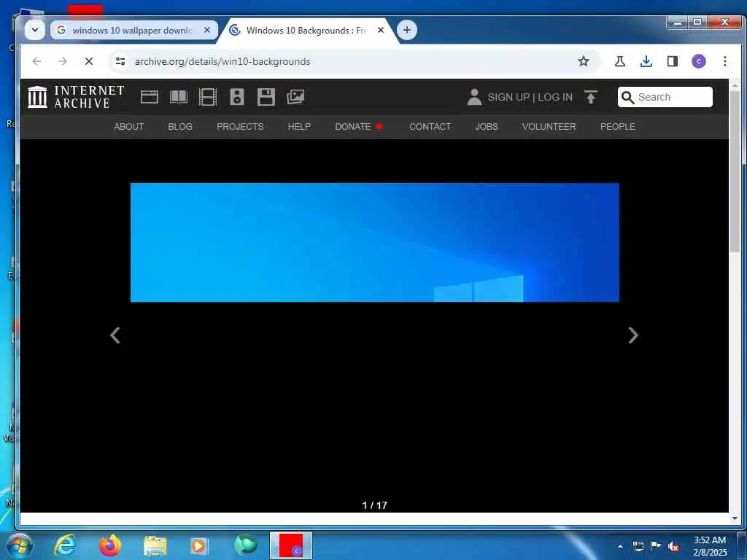Viewport: 747px width, 560px height.
Task: Open the PEOPLE link
Action: click(x=617, y=127)
